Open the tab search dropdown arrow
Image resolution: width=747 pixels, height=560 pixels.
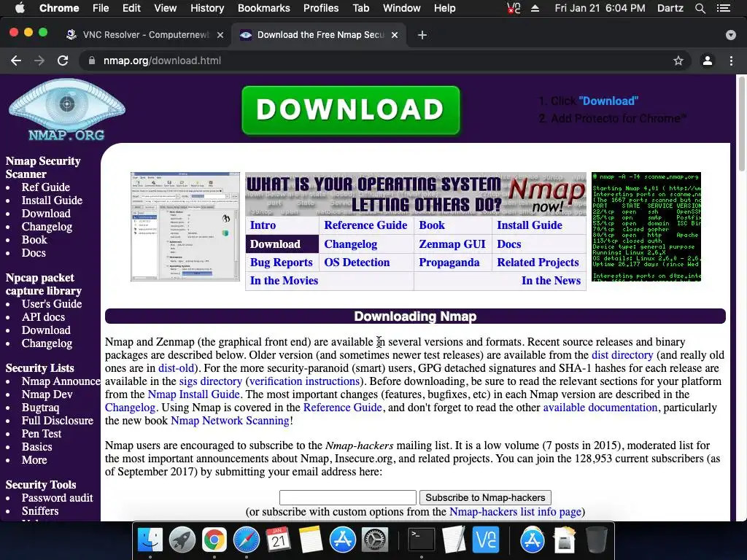731,35
